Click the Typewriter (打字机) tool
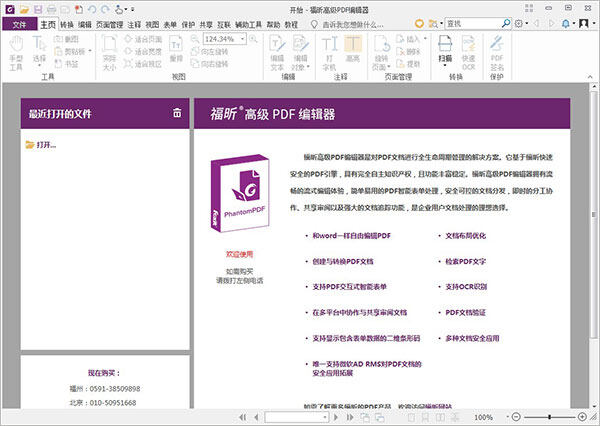This screenshot has height=426, width=600. (x=329, y=53)
